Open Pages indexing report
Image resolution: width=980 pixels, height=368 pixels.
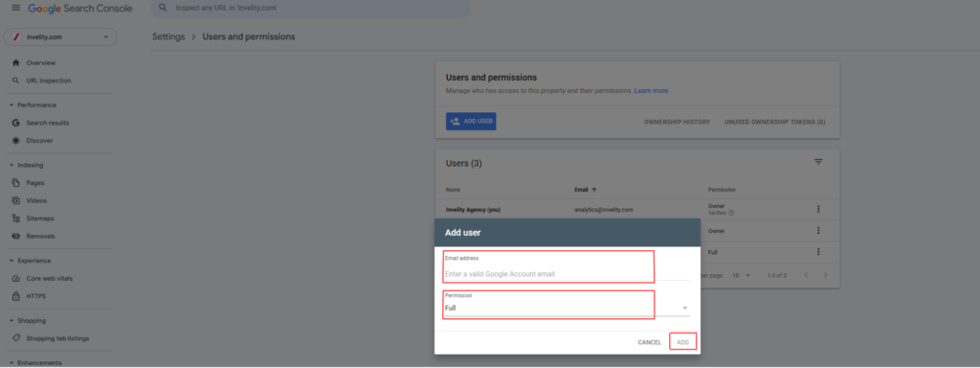click(x=35, y=183)
